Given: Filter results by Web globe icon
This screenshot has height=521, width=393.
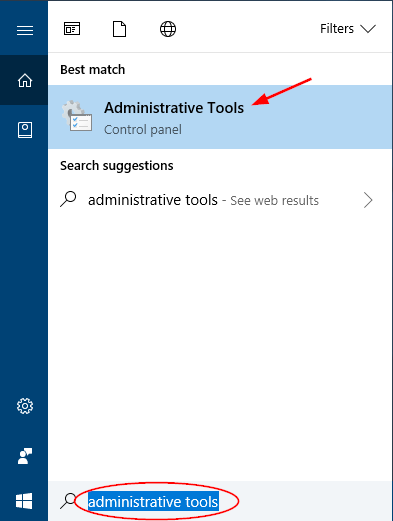Looking at the screenshot, I should [168, 29].
